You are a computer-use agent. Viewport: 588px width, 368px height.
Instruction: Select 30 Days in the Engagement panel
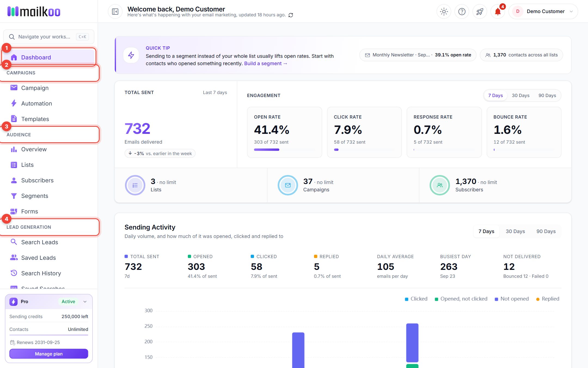pos(520,95)
